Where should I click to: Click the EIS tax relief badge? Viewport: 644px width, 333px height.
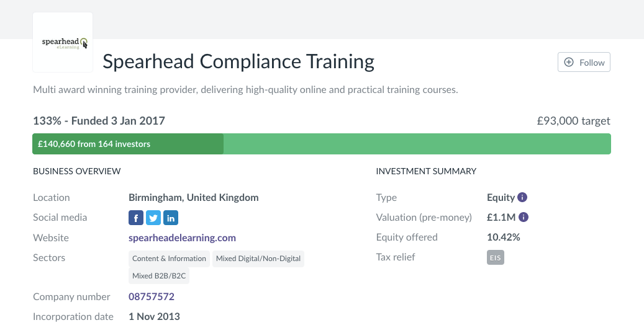click(496, 257)
